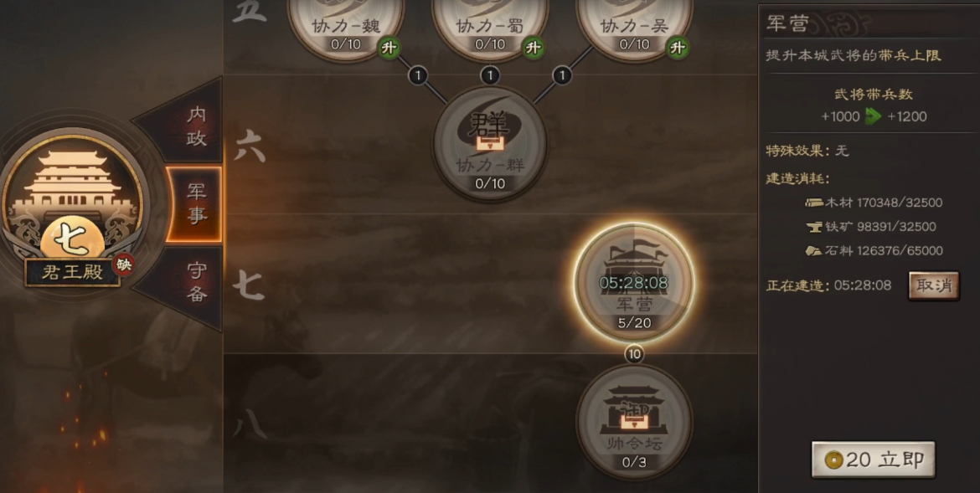The image size is (980, 493).
Task: Click the green 升 badge on 协力-蜀
Action: click(533, 48)
